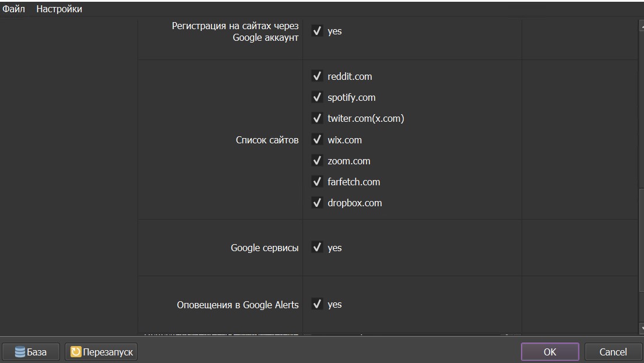Viewport: 644px width, 363px height.
Task: Open the Настройки menu
Action: [x=59, y=9]
